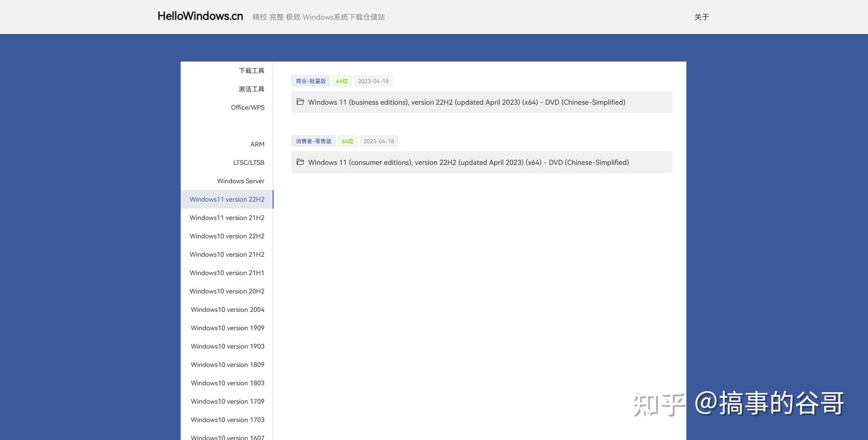Select Windows10 version 20H2 in sidebar
868x440 pixels.
[x=227, y=291]
